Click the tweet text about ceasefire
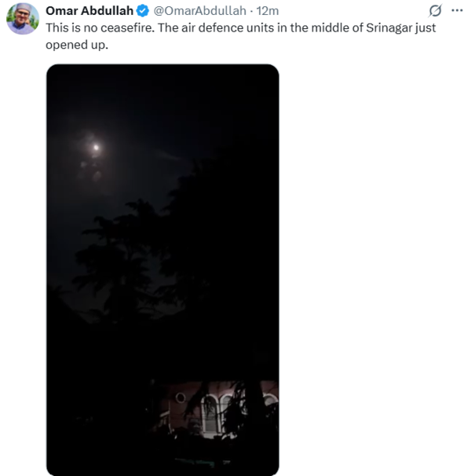The image size is (471, 476). [241, 36]
